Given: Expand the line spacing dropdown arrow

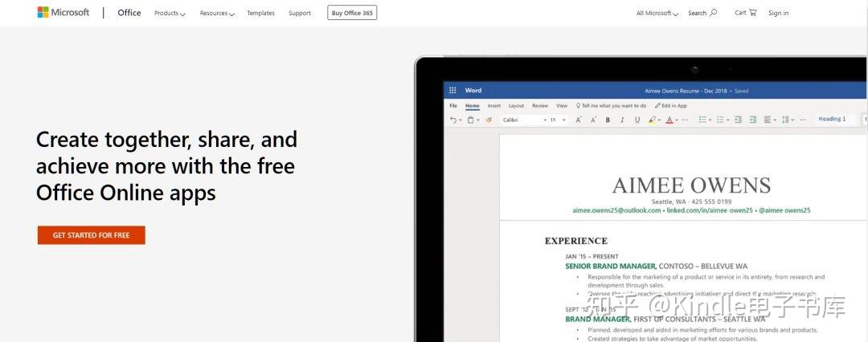Looking at the screenshot, I should (792, 120).
